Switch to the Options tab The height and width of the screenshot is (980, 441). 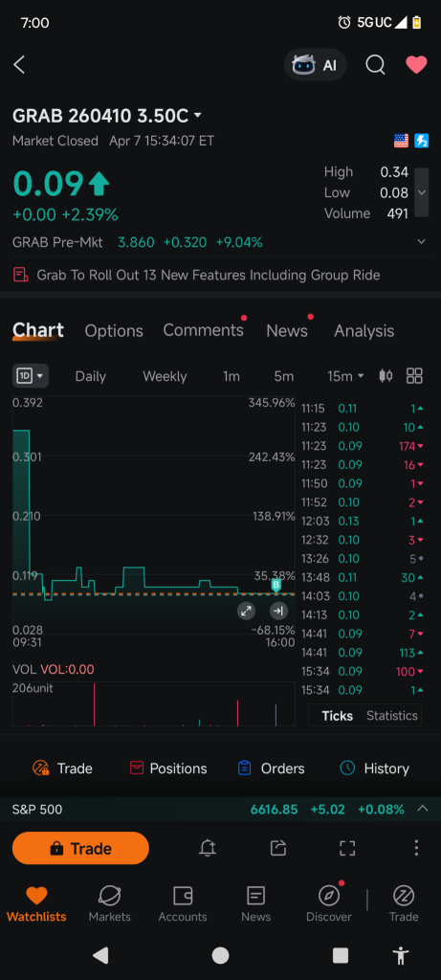(x=114, y=330)
